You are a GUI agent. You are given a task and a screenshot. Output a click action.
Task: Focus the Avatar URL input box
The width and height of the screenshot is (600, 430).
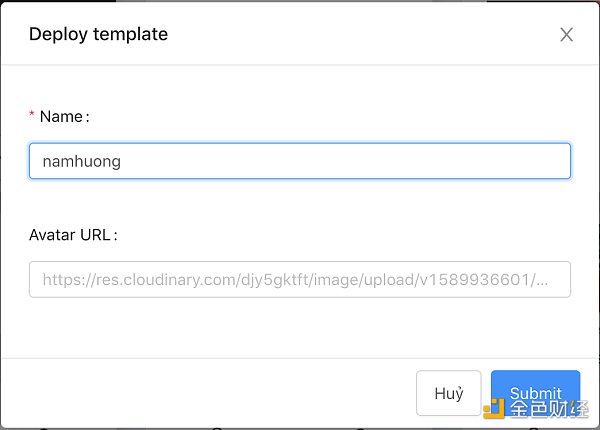(x=300, y=280)
